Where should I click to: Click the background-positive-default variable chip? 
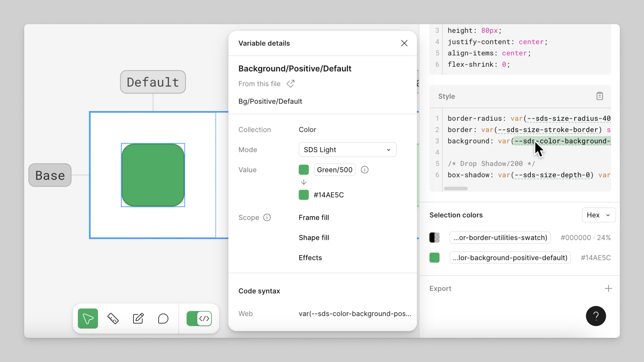510,258
